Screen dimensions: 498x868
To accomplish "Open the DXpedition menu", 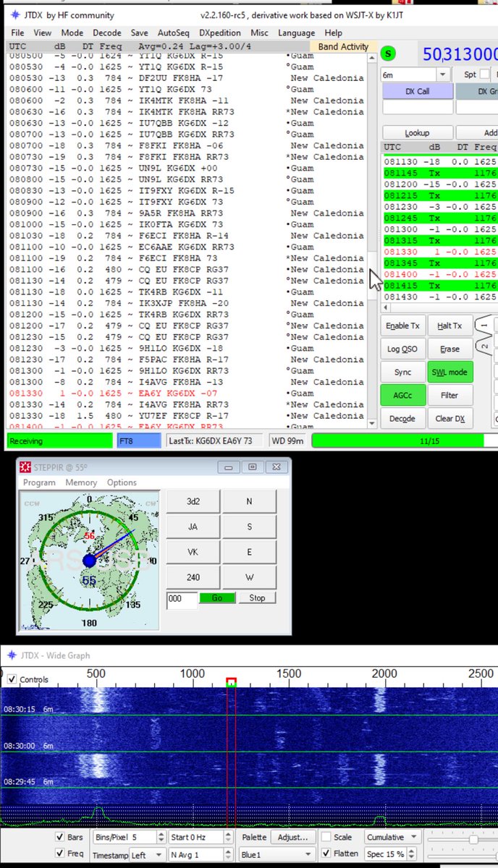I will 221,33.
